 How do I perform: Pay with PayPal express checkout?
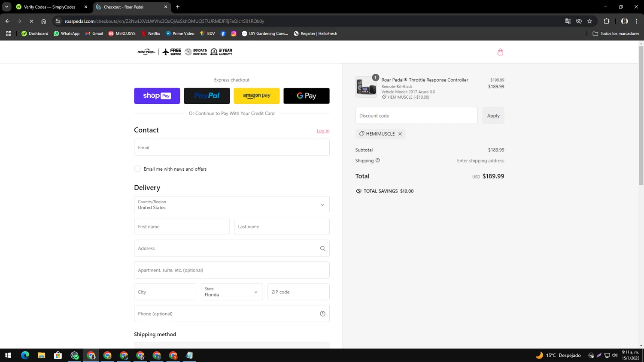[x=207, y=96]
